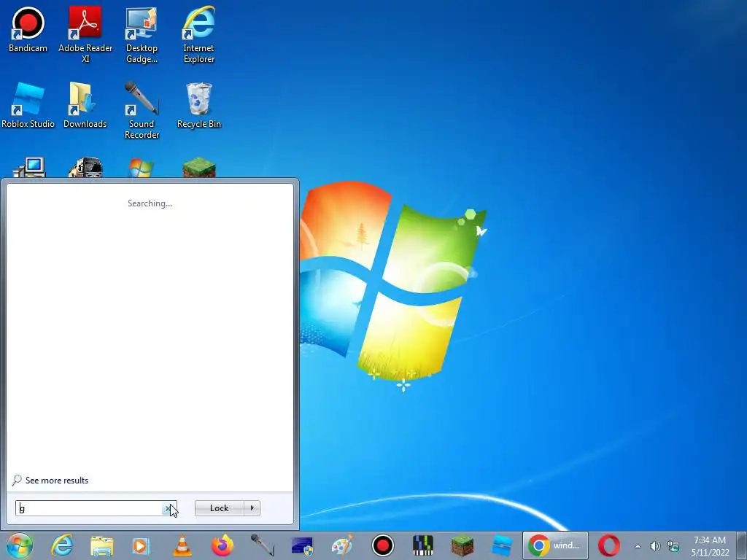This screenshot has width=747, height=560.
Task: Open Sound Recorder microphone icon in taskbar
Action: 263,545
